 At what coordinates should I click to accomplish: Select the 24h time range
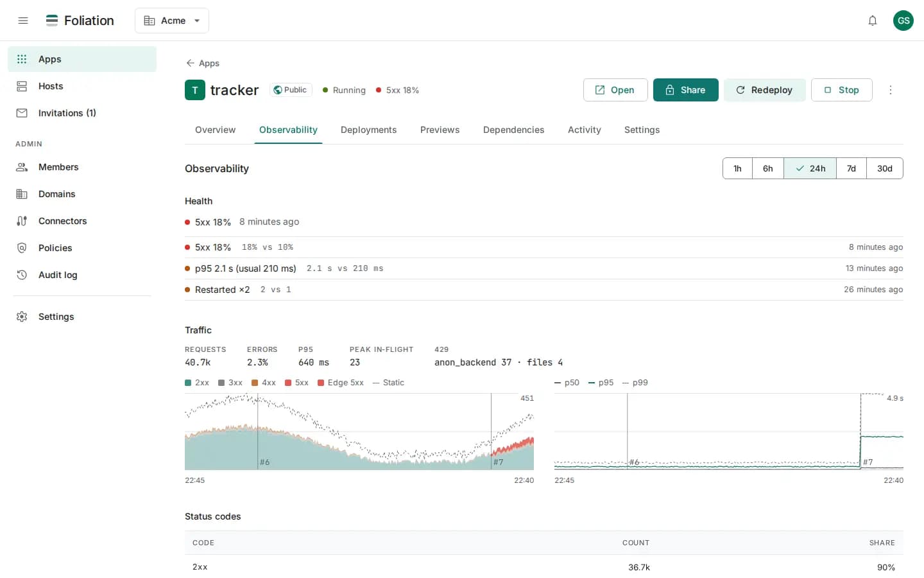[810, 168]
